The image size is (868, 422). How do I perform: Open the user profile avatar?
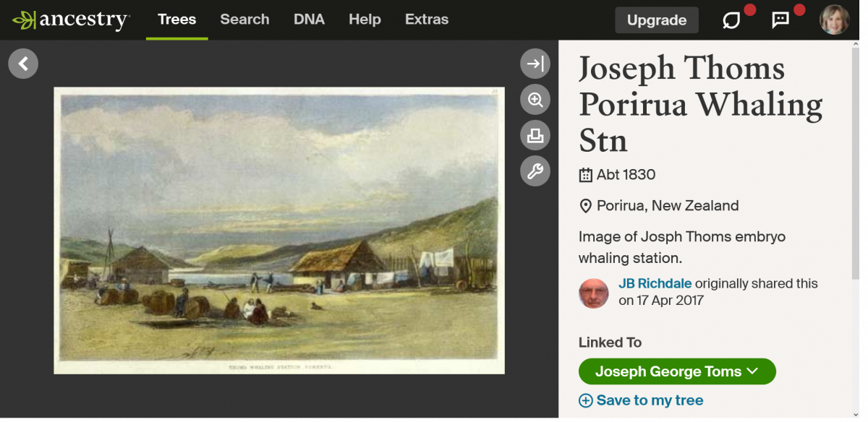click(834, 20)
